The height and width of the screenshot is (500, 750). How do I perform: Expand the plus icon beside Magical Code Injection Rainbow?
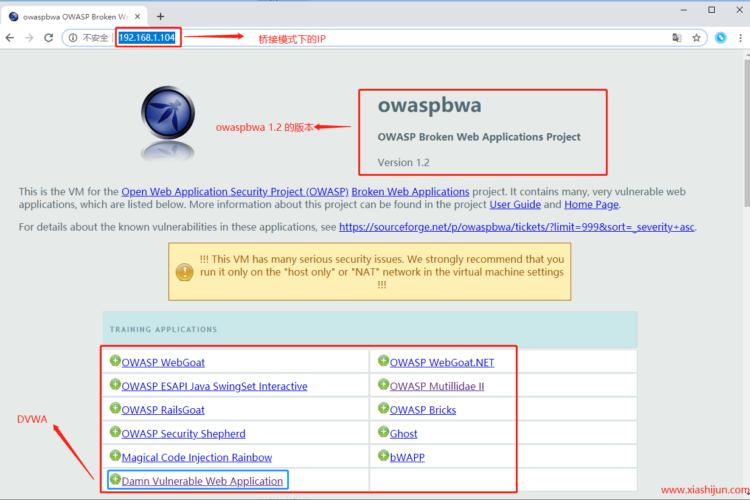point(115,456)
